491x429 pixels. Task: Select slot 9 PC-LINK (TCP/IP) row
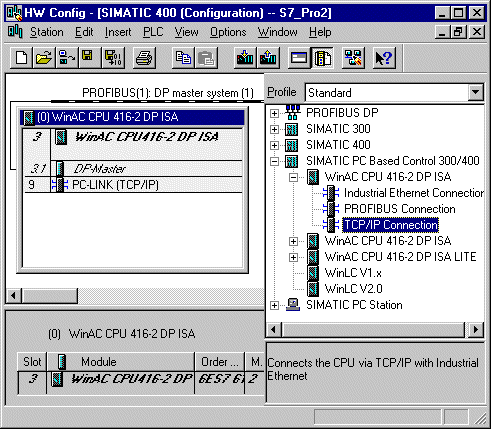click(x=133, y=185)
